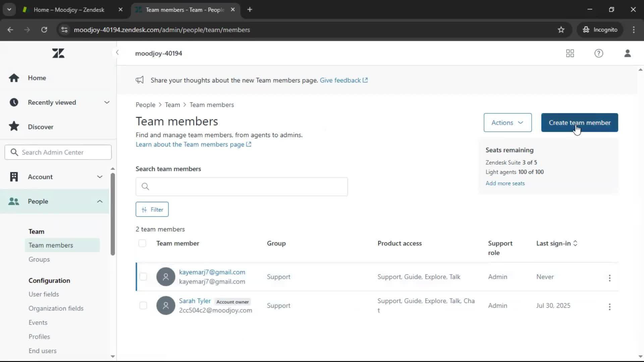The height and width of the screenshot is (362, 644).
Task: Click the Incognito indicator
Action: coord(600,30)
